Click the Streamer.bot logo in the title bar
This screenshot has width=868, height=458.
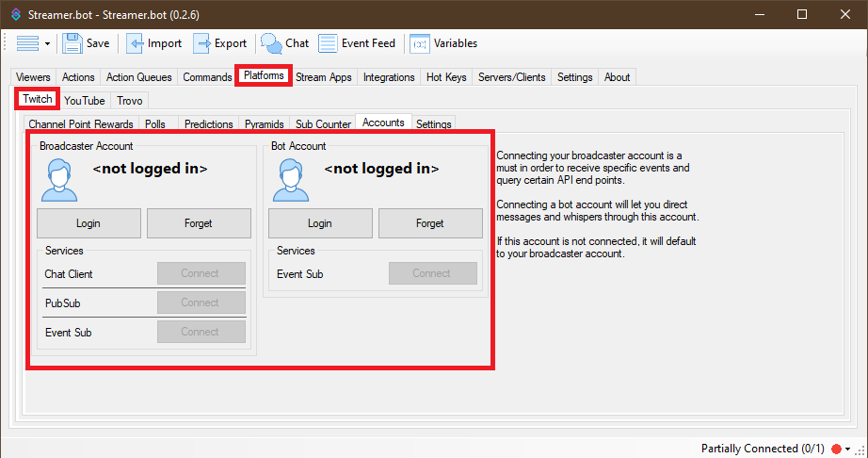pyautogui.click(x=16, y=15)
